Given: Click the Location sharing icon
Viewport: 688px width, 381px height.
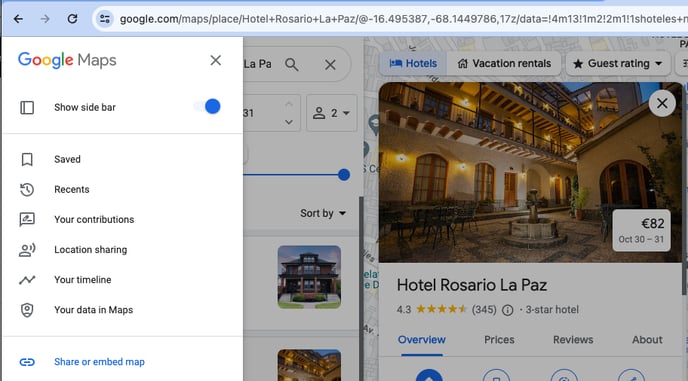Looking at the screenshot, I should click(x=27, y=250).
